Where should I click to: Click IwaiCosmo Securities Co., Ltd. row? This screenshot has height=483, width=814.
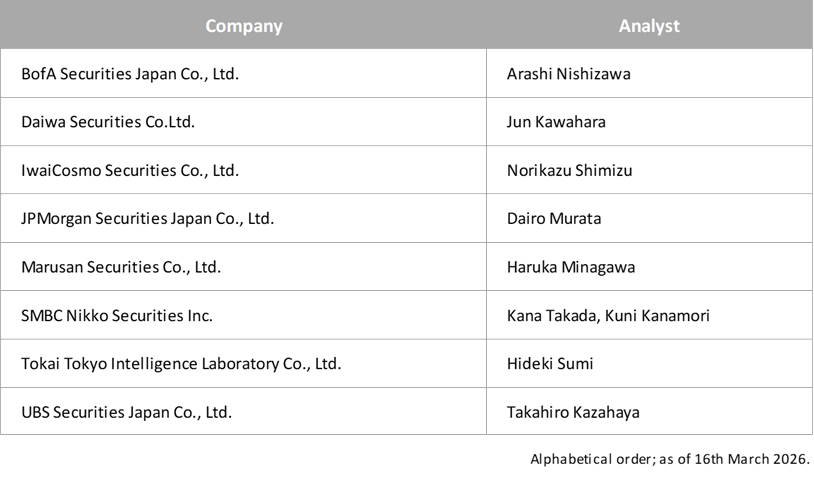click(x=129, y=170)
